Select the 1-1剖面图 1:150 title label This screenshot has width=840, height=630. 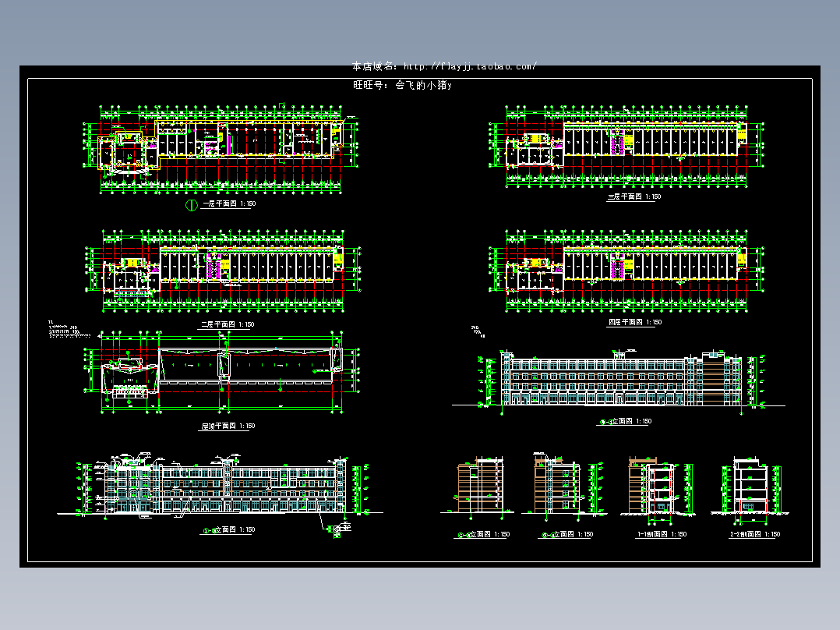[662, 535]
